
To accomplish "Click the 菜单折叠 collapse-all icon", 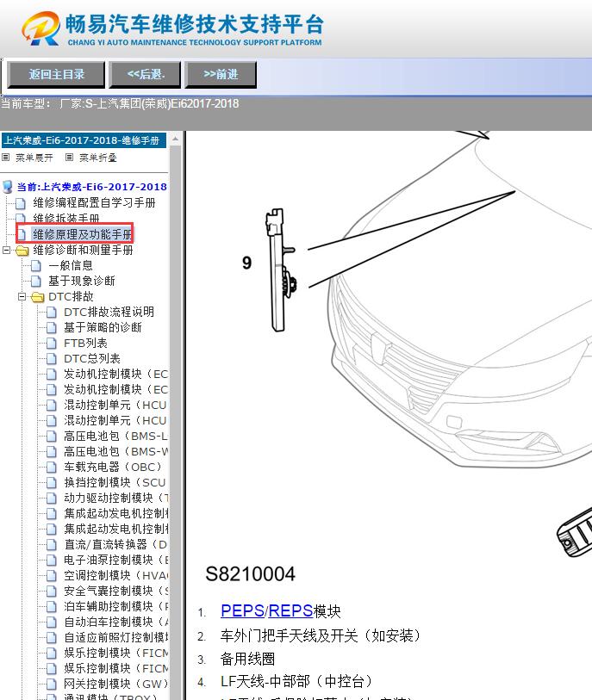I will (x=69, y=158).
